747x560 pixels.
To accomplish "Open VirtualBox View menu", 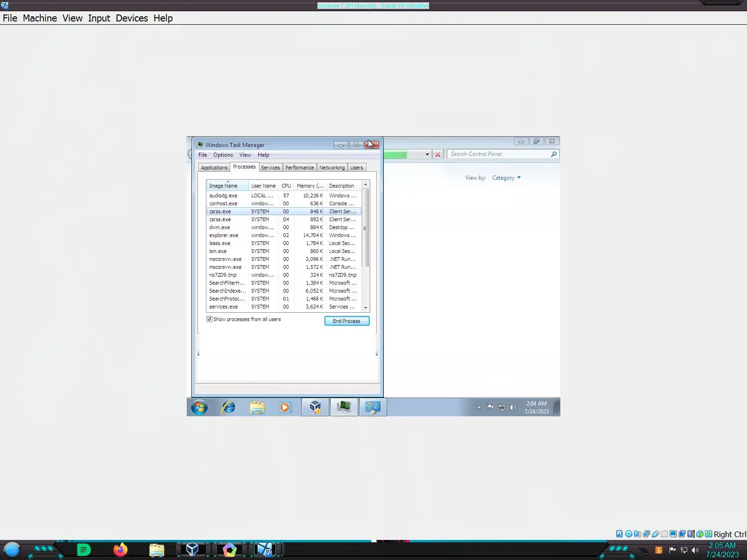I will click(x=72, y=18).
